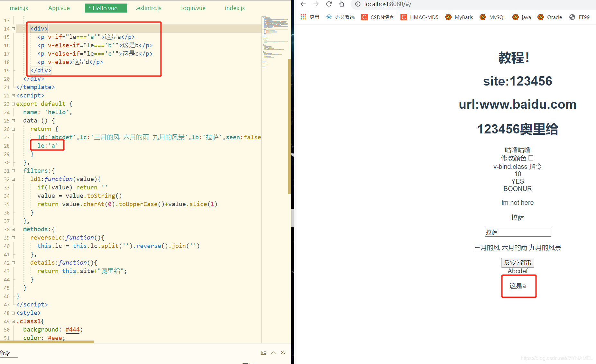Image resolution: width=596 pixels, height=364 pixels.
Task: Open the MyBatis bookmark folder
Action: (x=459, y=17)
